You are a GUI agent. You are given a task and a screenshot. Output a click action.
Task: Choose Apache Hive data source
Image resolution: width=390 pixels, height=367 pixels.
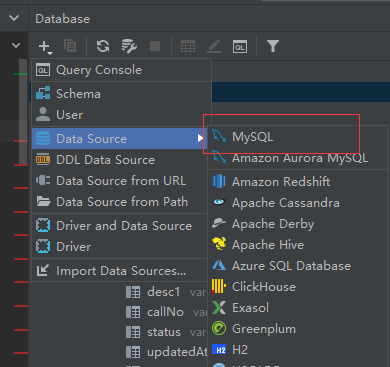tap(297, 245)
